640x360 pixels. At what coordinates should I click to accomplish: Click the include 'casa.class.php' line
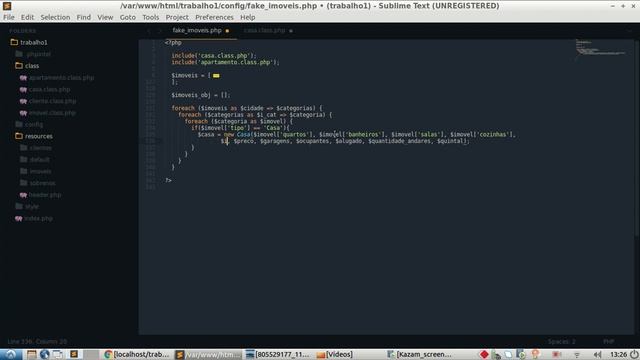[x=213, y=56]
